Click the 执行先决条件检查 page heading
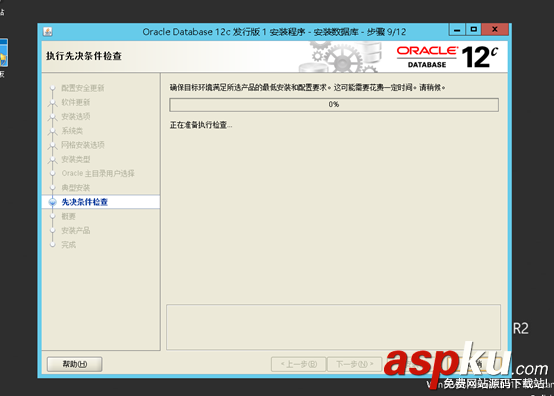The height and width of the screenshot is (396, 554). pyautogui.click(x=84, y=56)
